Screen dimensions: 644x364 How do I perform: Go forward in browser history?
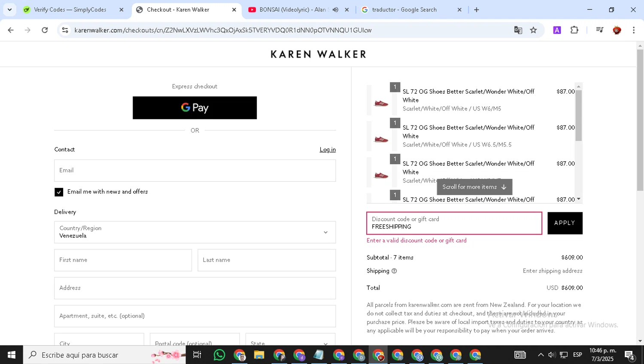27,30
